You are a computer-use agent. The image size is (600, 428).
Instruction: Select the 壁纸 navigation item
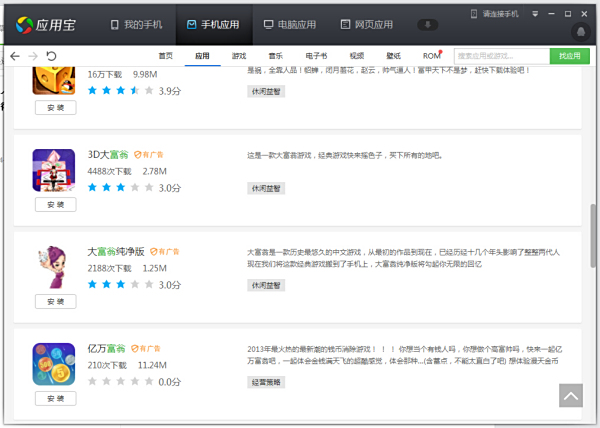coord(393,56)
